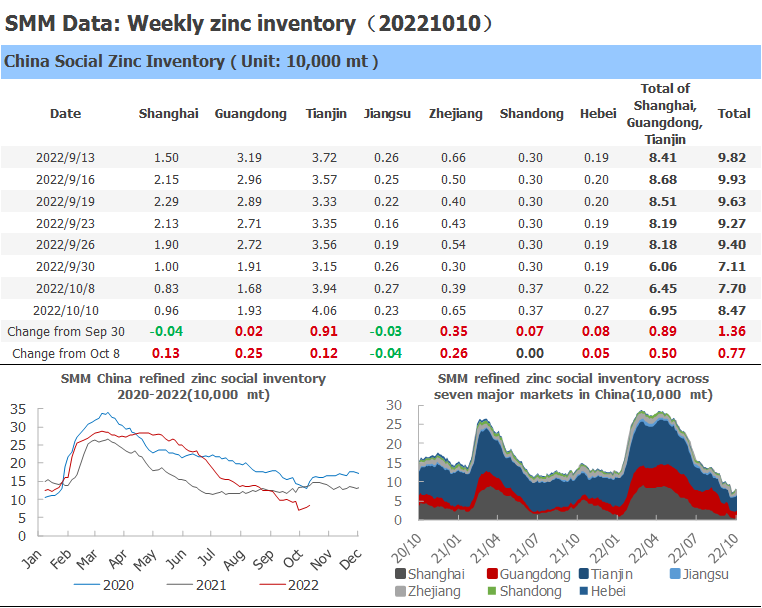Select the Hebei column header
Screen dimensions: 762x608
pos(598,114)
